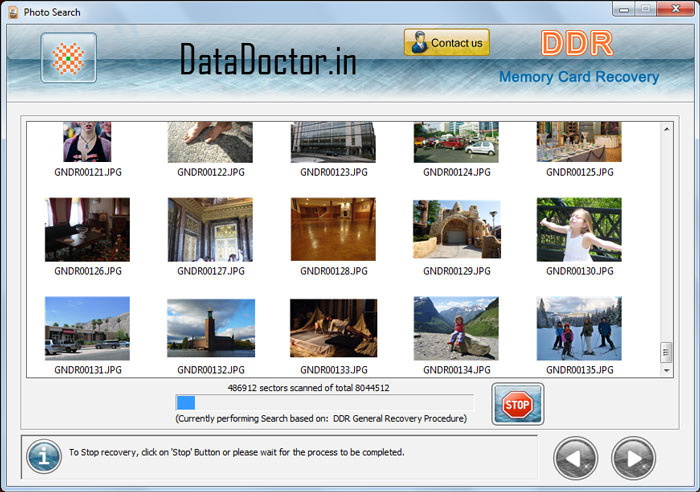Click the DDR orange logo text

point(577,43)
